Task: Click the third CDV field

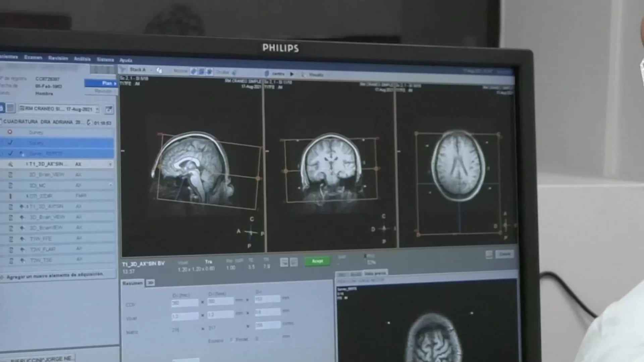Action: click(x=267, y=298)
